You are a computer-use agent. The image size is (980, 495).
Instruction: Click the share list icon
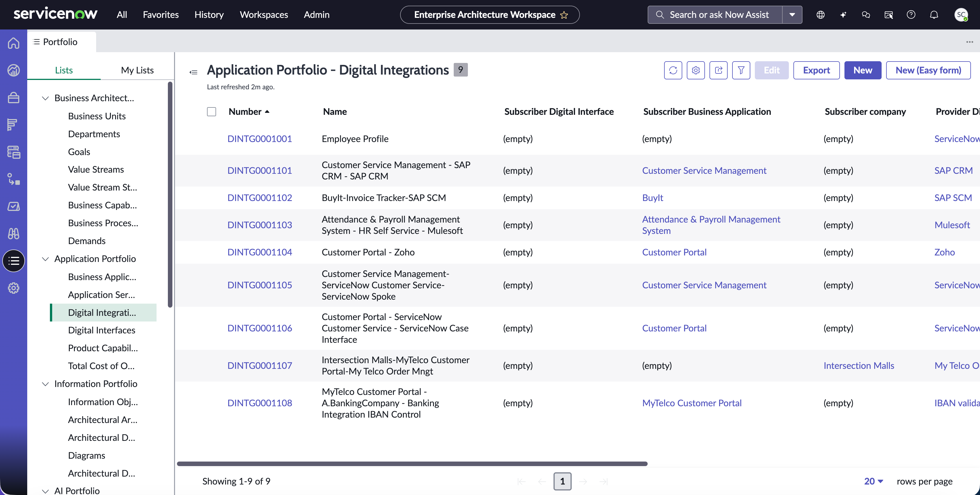point(718,70)
